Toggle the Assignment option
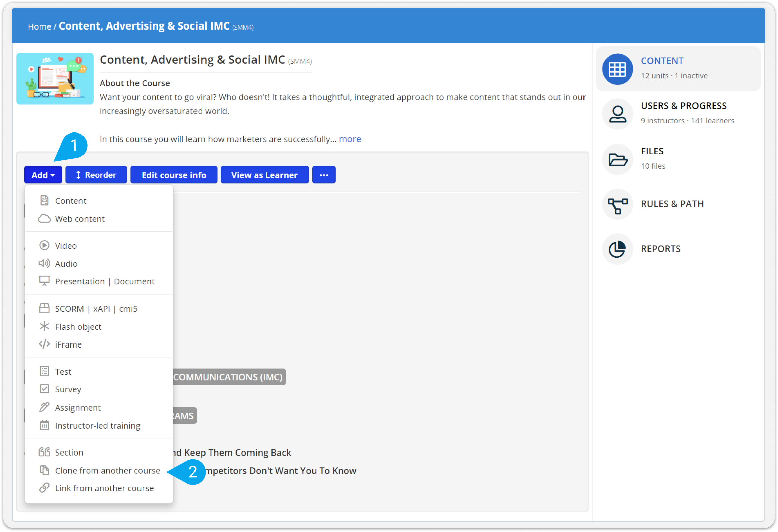 click(77, 407)
